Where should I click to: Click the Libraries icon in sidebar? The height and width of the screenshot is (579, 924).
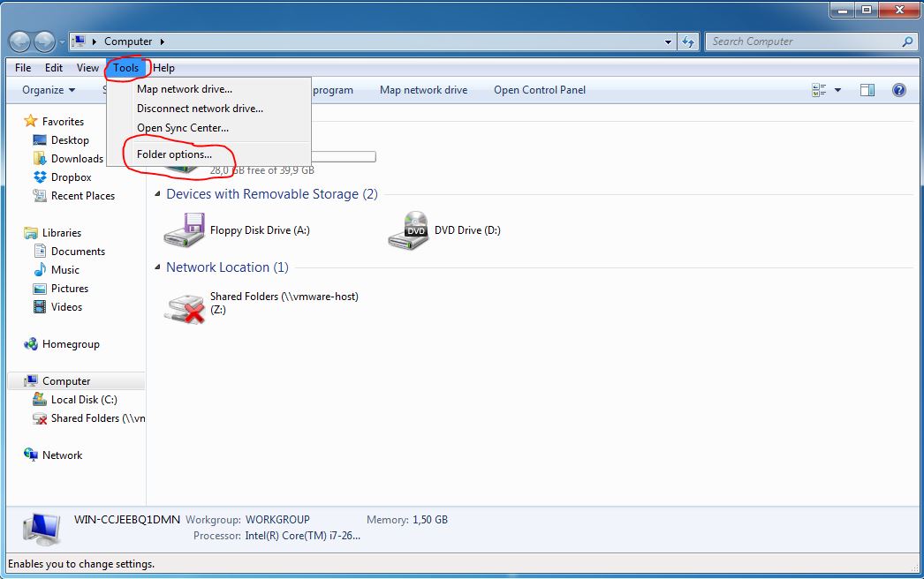(x=31, y=233)
